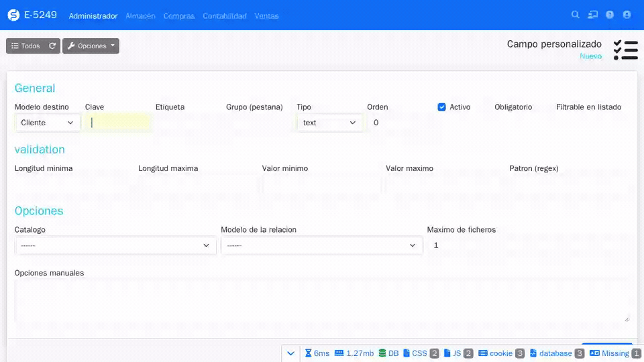Open the Missing translations debug panel
644x362 pixels.
(x=615, y=353)
